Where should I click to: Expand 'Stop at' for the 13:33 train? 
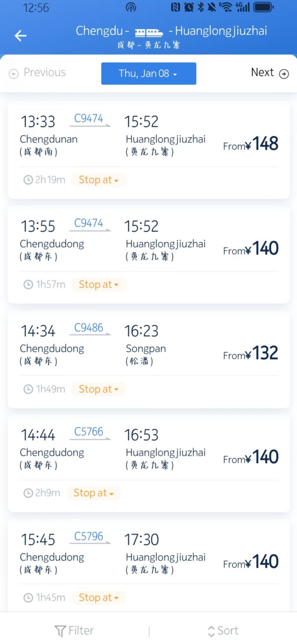[99, 180]
